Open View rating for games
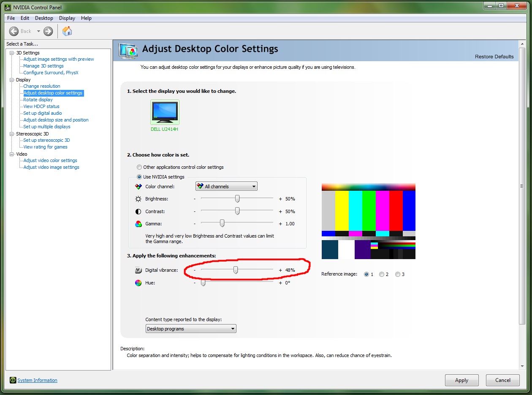Screen dimensions: 532x395 click(46, 147)
